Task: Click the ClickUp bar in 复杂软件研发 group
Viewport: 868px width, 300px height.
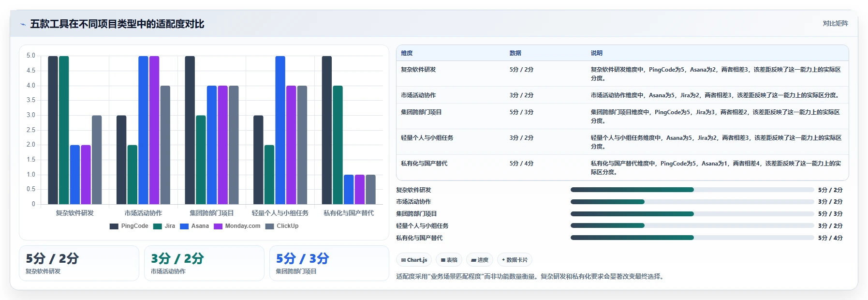Action: coord(97,160)
